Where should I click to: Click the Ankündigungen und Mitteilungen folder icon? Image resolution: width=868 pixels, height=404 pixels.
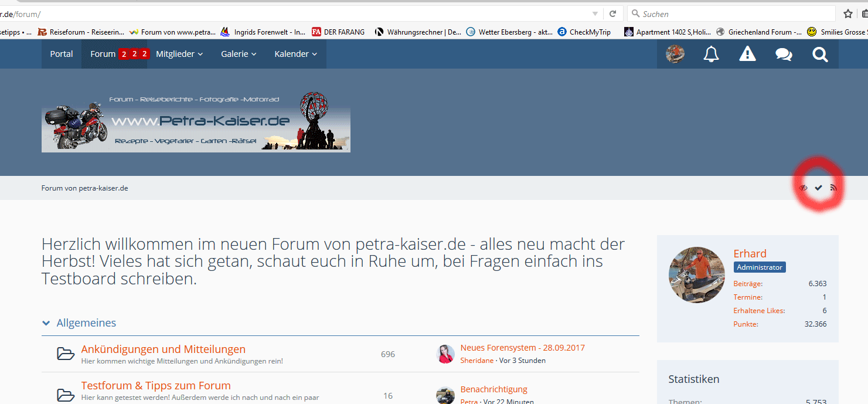pos(66,354)
